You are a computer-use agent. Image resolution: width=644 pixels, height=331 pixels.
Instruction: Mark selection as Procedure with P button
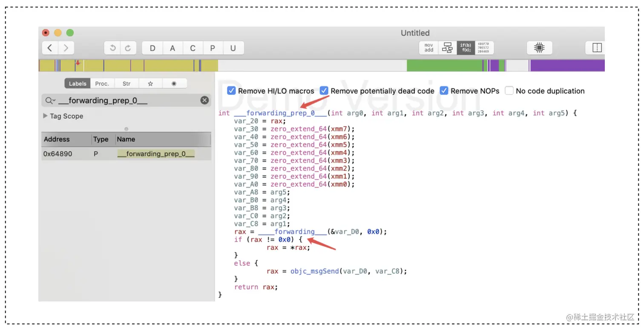(213, 48)
